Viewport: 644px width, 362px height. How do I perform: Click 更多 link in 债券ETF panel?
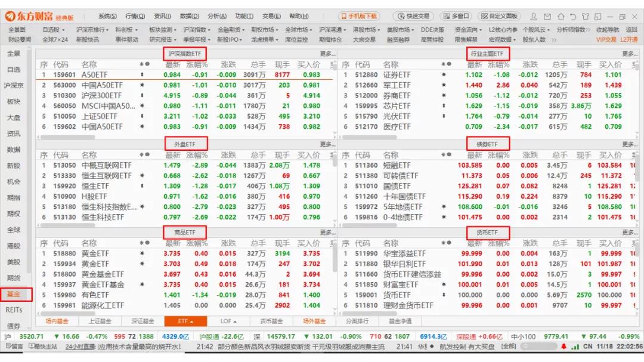tap(630, 144)
